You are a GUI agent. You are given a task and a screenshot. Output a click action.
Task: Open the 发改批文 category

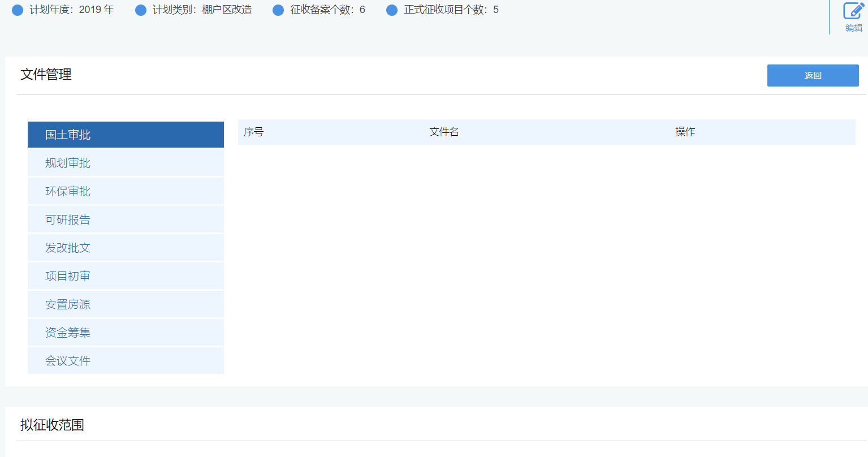point(126,248)
